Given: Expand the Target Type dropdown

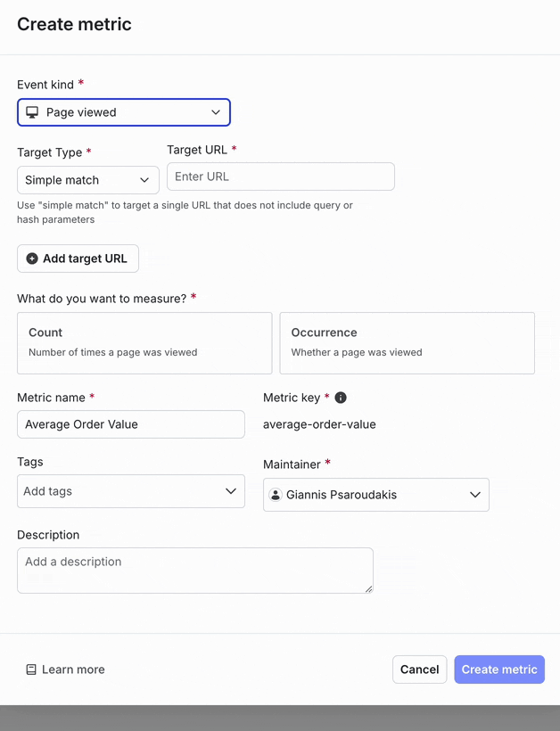Looking at the screenshot, I should point(88,180).
